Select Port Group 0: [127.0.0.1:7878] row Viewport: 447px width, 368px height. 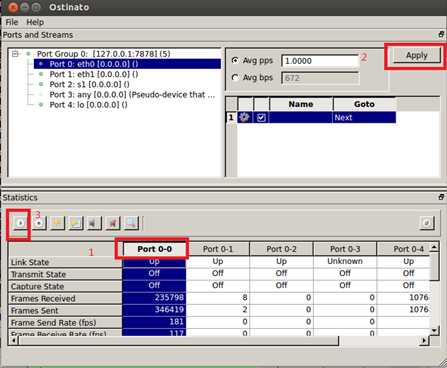coord(103,54)
